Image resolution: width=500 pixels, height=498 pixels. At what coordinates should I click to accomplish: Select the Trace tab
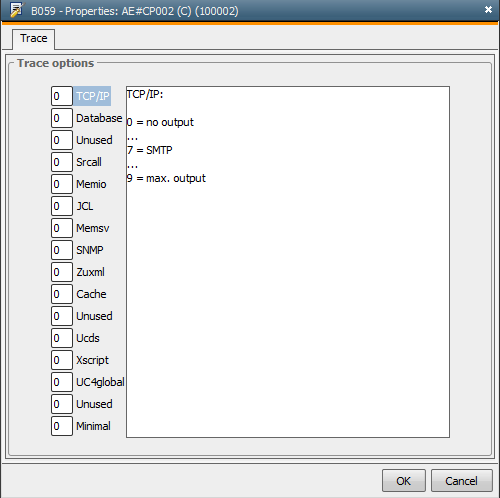(33, 38)
